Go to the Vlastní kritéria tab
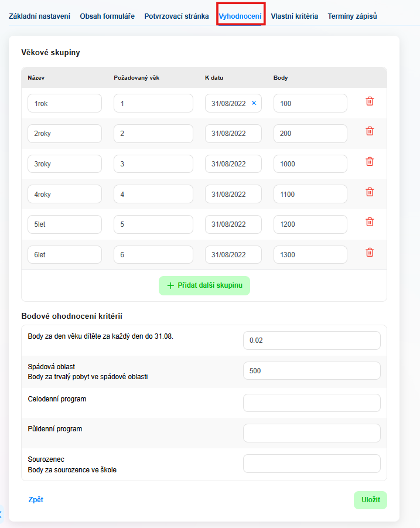The image size is (420, 528). click(294, 16)
